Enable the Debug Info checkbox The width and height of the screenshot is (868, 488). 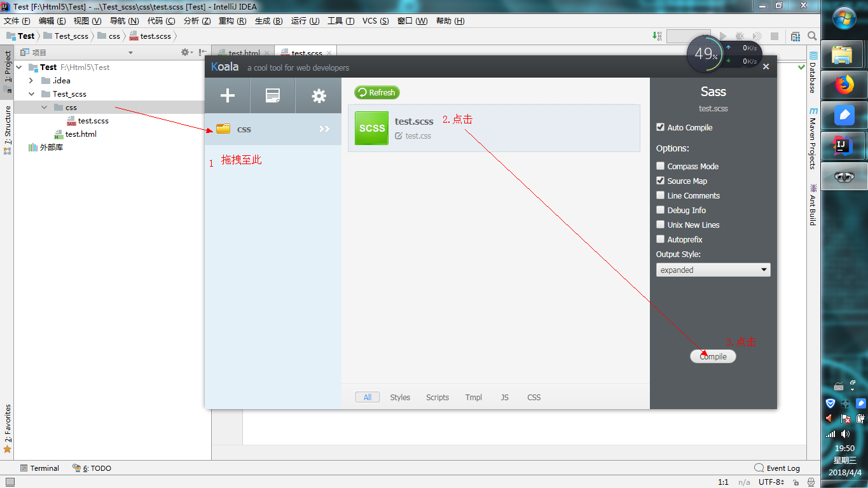(x=660, y=210)
